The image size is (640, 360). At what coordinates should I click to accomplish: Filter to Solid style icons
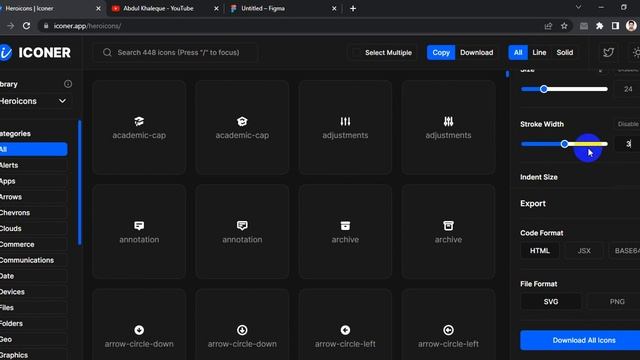coord(564,52)
